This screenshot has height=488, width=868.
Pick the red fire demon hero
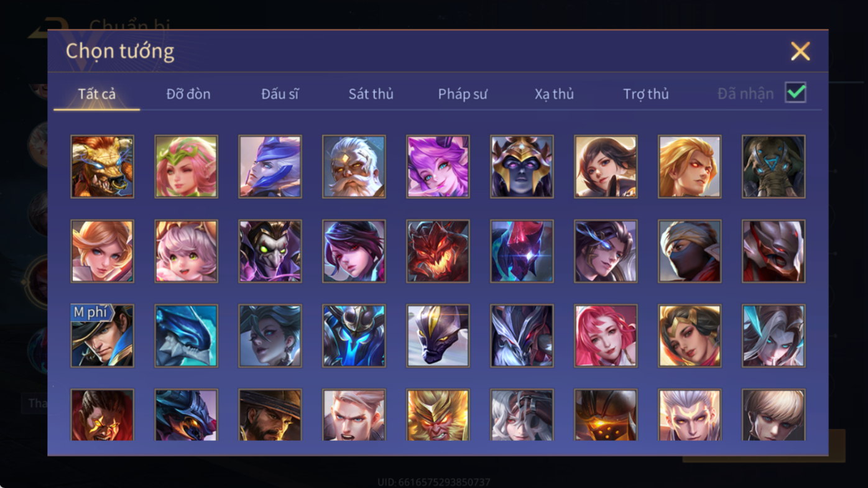(x=438, y=251)
